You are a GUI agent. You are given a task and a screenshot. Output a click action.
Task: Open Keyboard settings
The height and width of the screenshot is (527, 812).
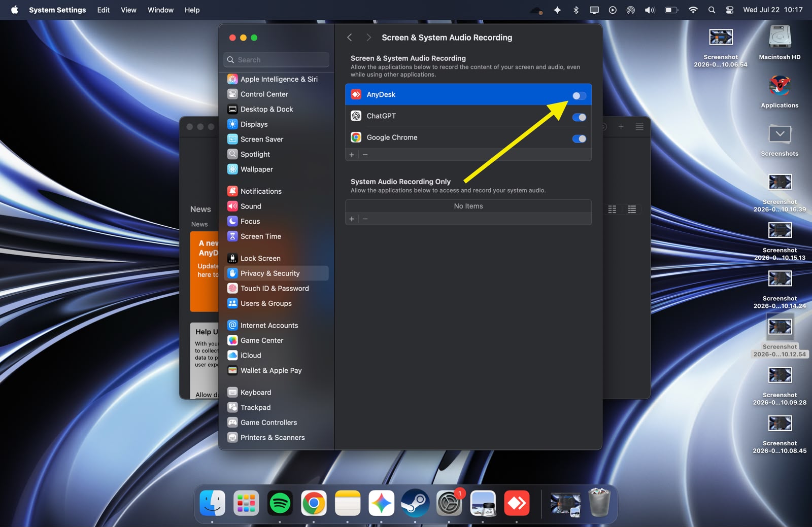coord(276,393)
